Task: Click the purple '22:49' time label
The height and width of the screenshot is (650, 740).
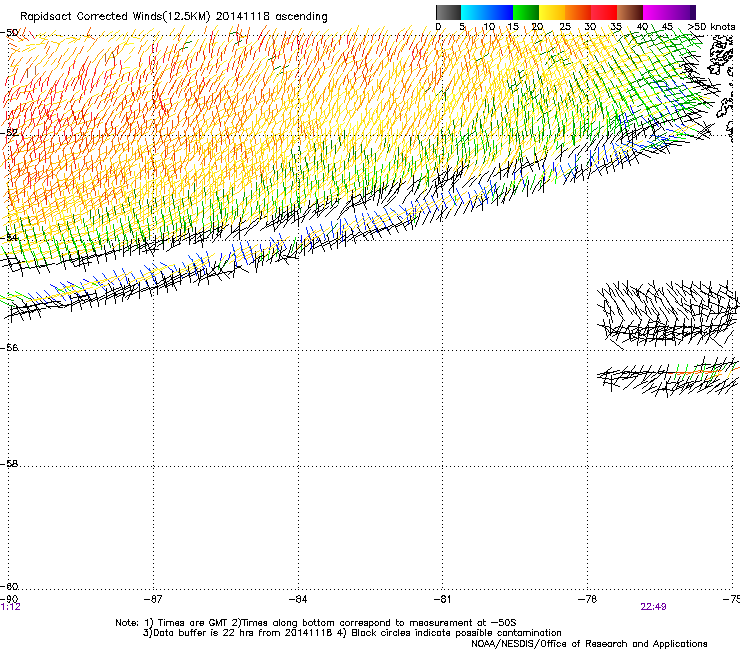Action: click(x=653, y=607)
